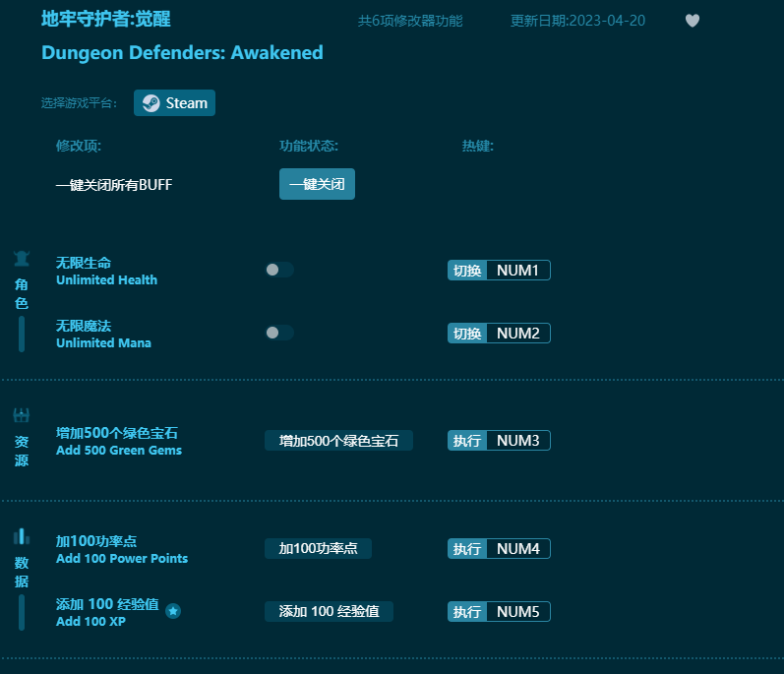
Task: Click the Add 100 Power Points label
Action: tap(122, 559)
